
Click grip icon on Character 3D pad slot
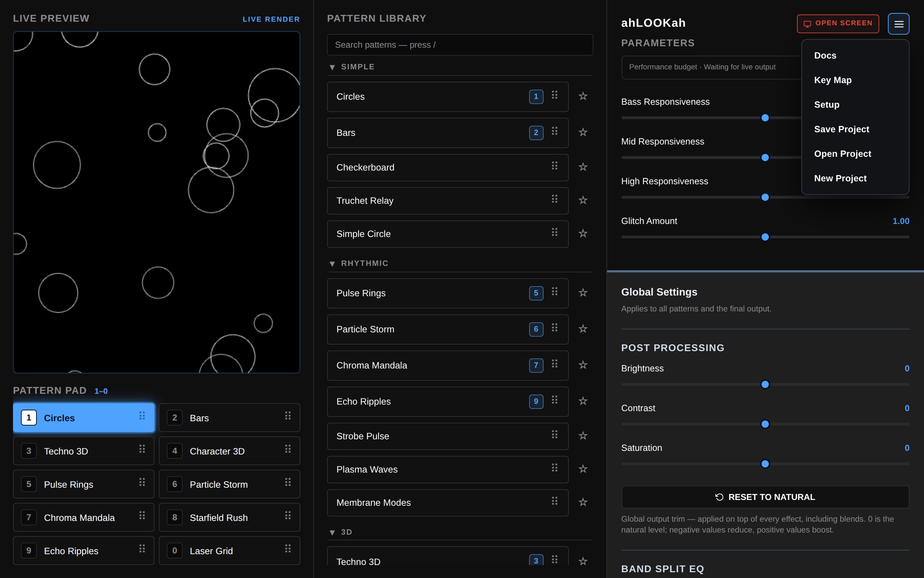coord(288,449)
